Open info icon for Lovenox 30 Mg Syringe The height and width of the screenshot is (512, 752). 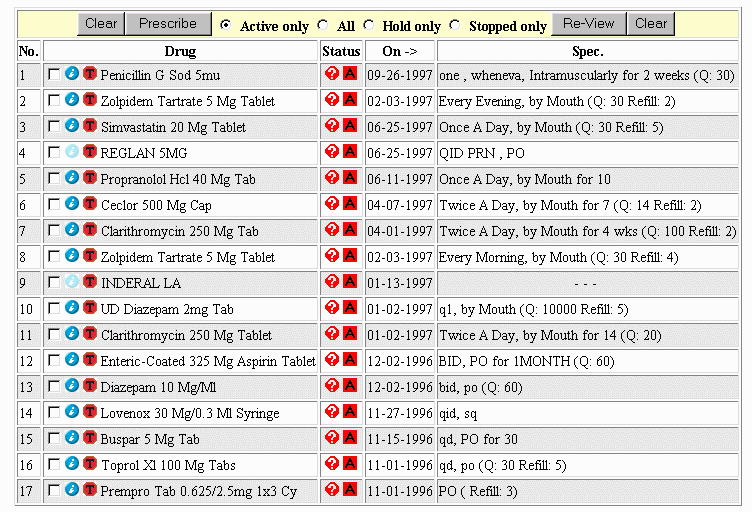coord(72,412)
